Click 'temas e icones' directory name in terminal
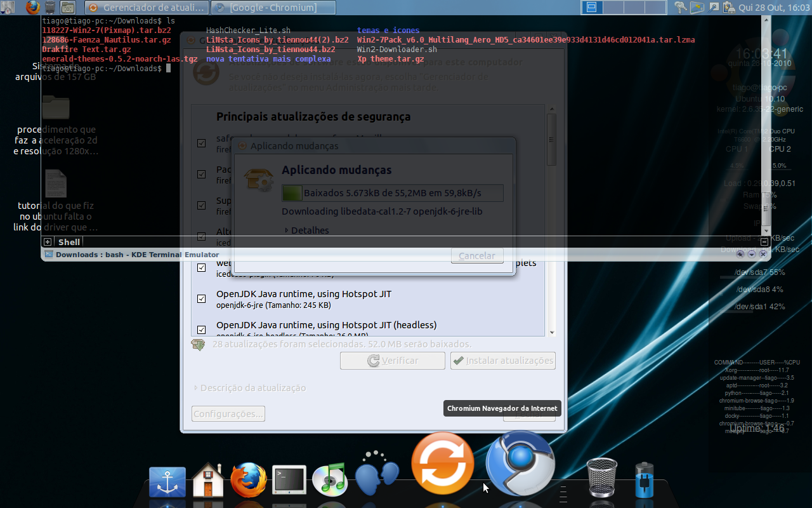 (x=388, y=30)
